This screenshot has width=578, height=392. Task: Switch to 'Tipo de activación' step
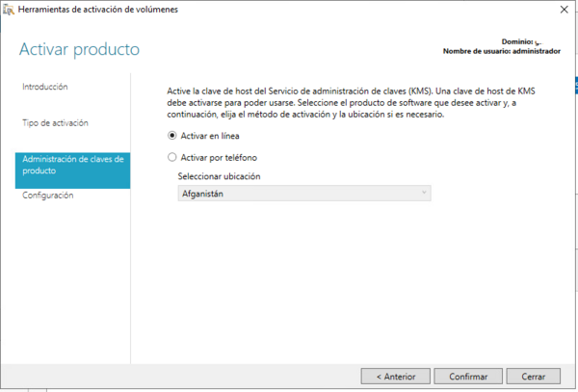click(x=55, y=123)
